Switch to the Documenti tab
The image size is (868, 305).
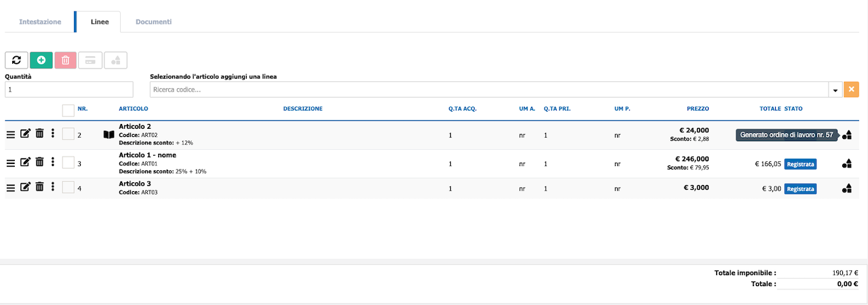tap(153, 22)
